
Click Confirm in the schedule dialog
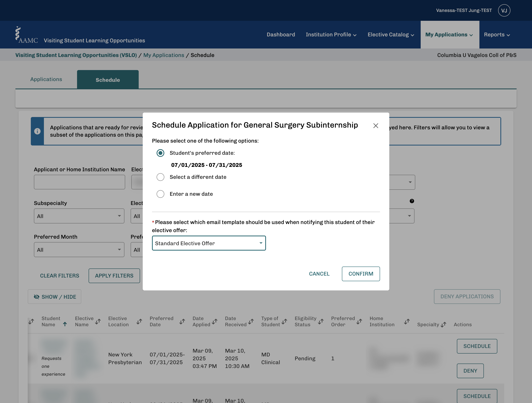pos(361,274)
